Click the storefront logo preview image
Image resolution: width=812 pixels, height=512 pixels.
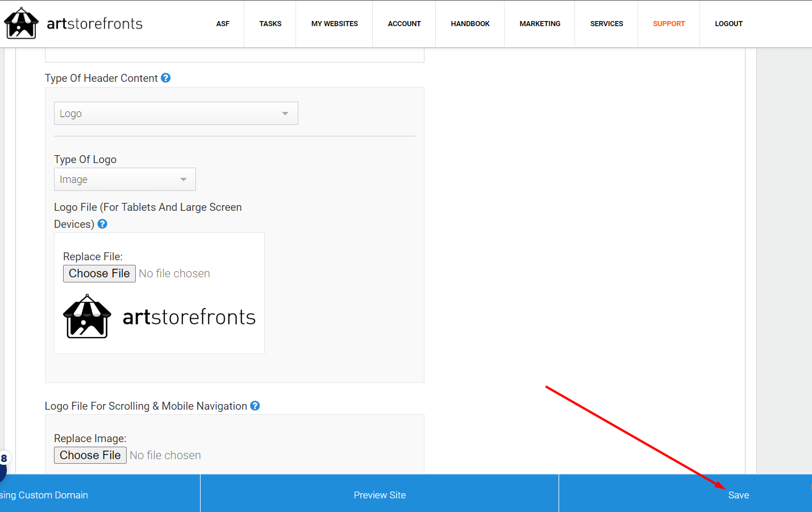click(x=159, y=317)
